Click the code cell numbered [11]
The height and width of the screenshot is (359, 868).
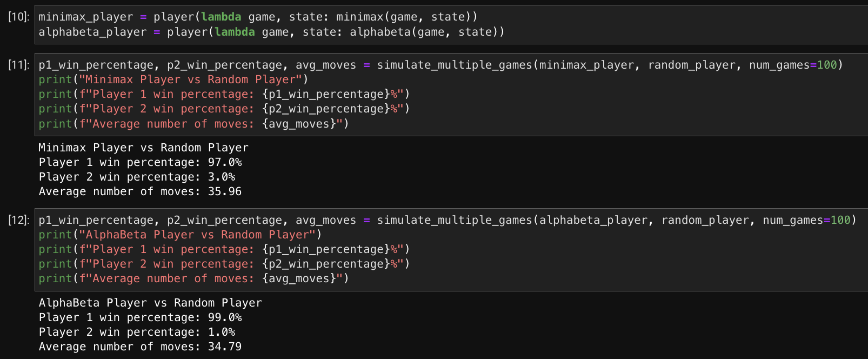coord(451,94)
